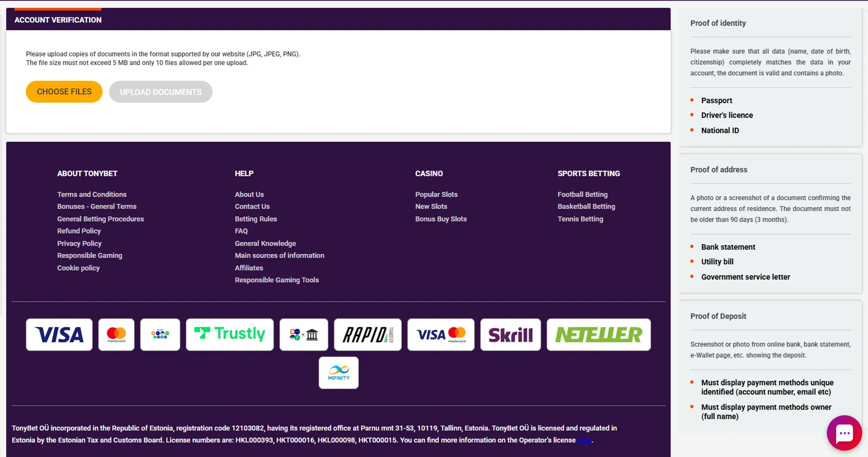The height and width of the screenshot is (457, 868).
Task: Open the FAQ section under Help
Action: pos(241,231)
